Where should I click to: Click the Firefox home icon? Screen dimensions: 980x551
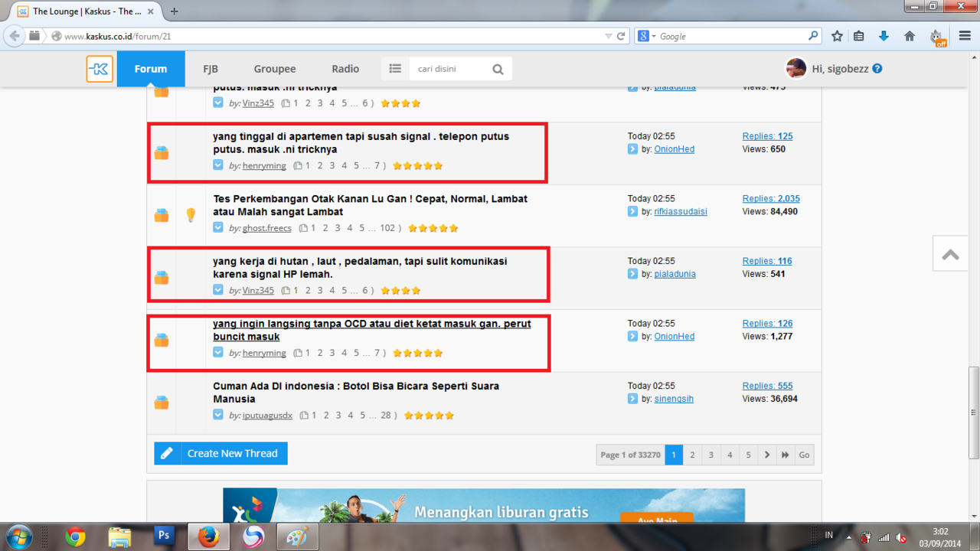(910, 36)
